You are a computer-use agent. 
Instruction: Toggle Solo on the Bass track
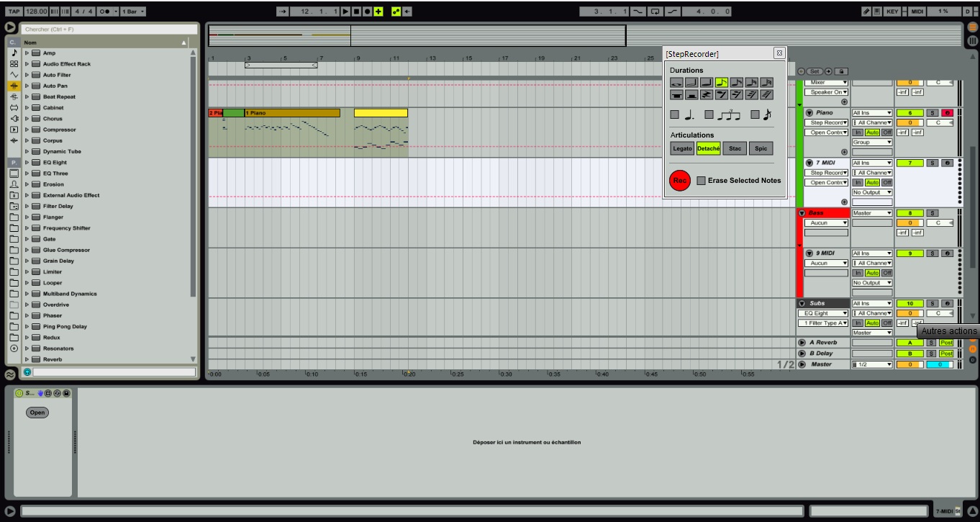click(933, 213)
